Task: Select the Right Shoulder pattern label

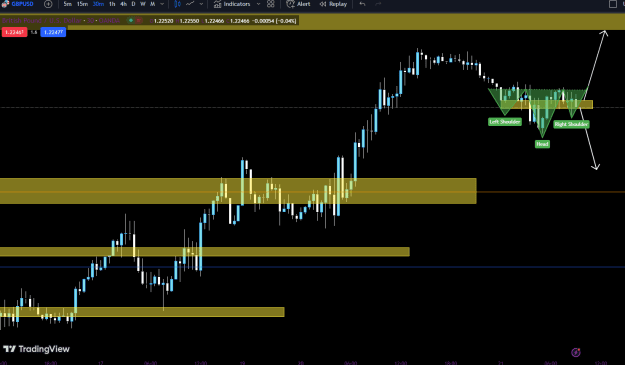Action: (571, 124)
